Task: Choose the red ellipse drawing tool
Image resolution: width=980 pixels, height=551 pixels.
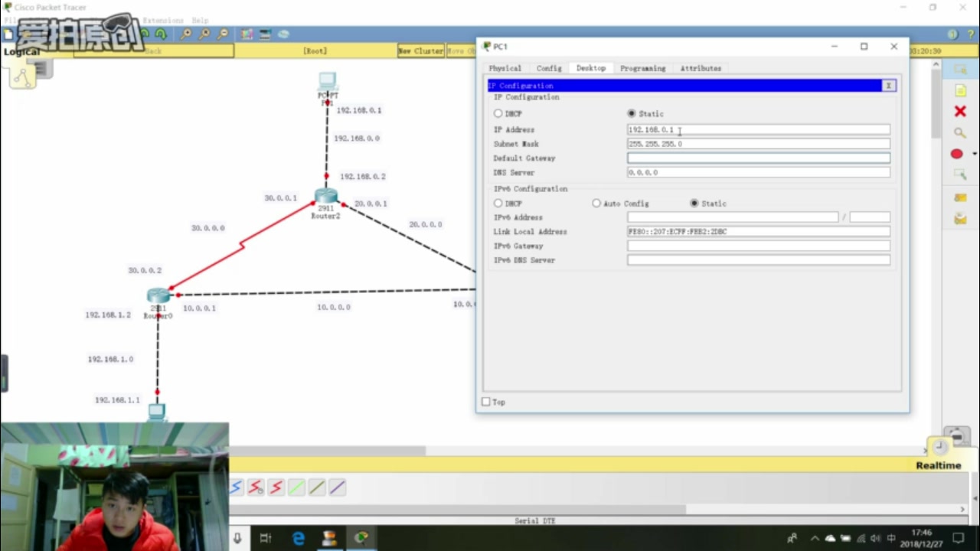Action: click(x=957, y=154)
